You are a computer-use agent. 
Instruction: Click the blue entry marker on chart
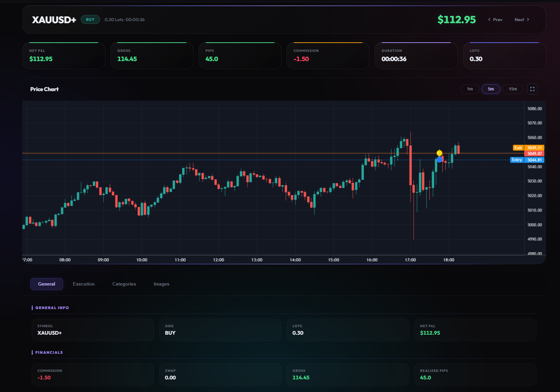tap(439, 159)
